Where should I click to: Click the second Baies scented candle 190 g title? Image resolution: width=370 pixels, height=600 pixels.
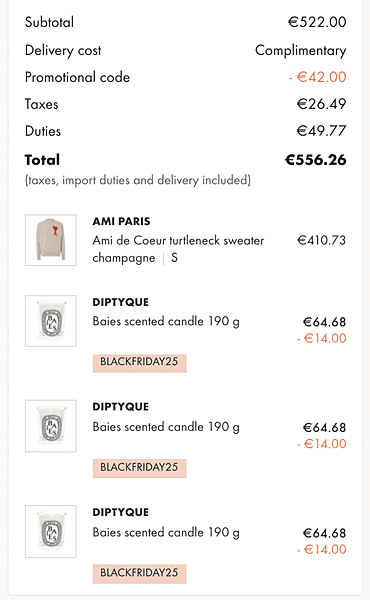166,427
